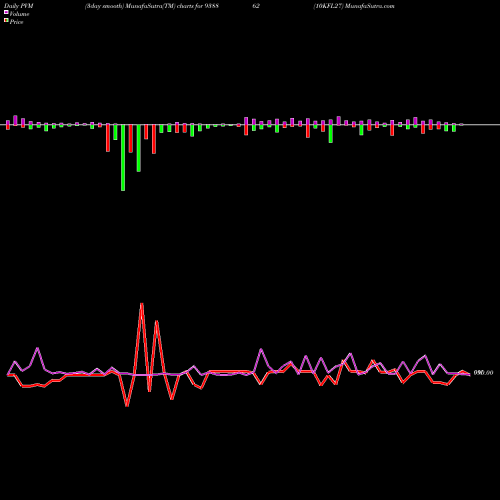Viewport: 500px width, 500px height.
Task: Click the '(10KFL27) MunafaSutra.com' text
Action: (354, 6)
